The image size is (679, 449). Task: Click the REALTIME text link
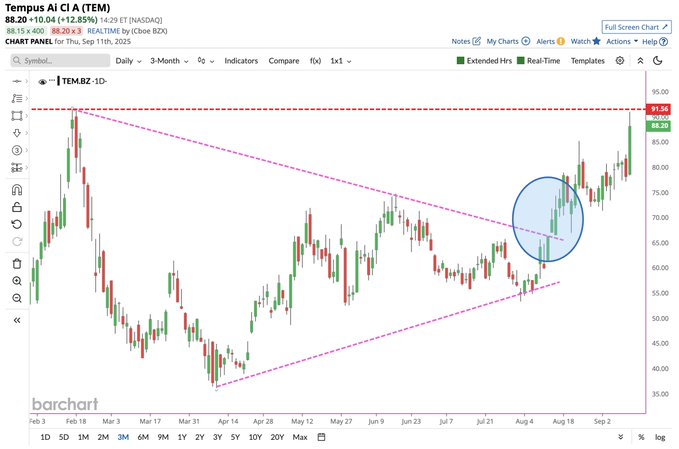tap(103, 31)
